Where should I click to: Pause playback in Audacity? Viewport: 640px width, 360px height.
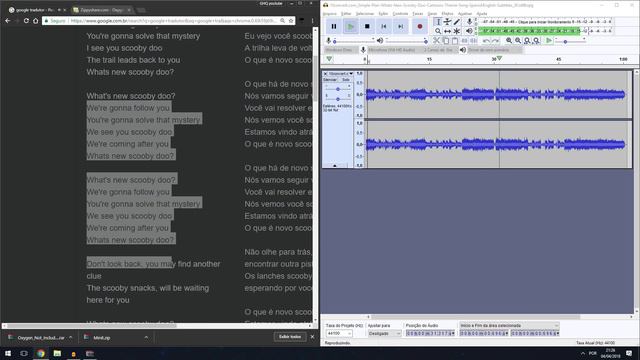[x=334, y=27]
